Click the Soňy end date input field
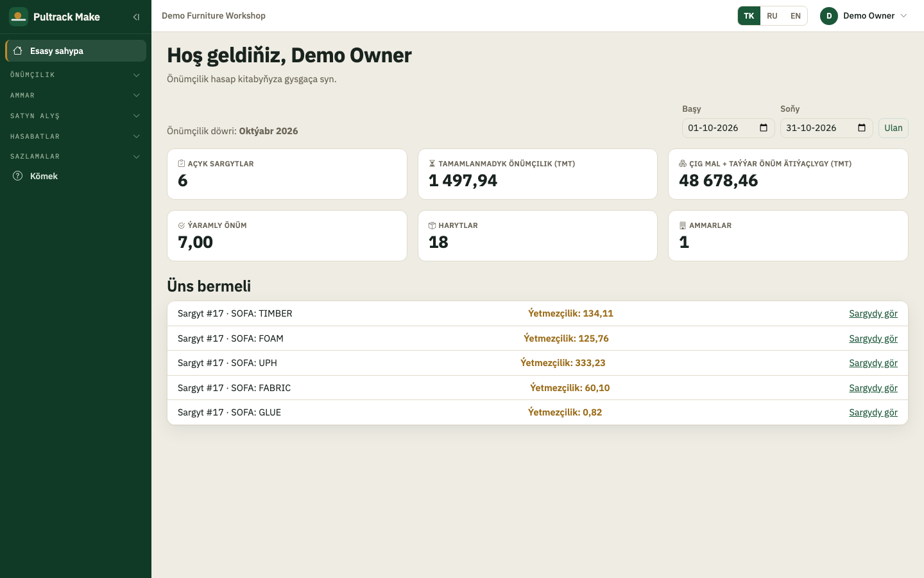Image resolution: width=924 pixels, height=578 pixels. click(x=826, y=128)
